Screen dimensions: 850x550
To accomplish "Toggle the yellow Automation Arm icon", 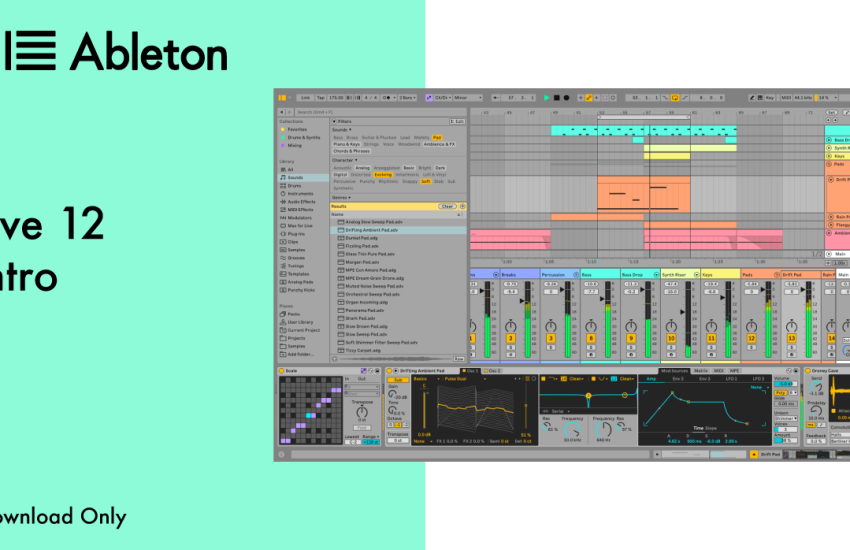I will [589, 98].
